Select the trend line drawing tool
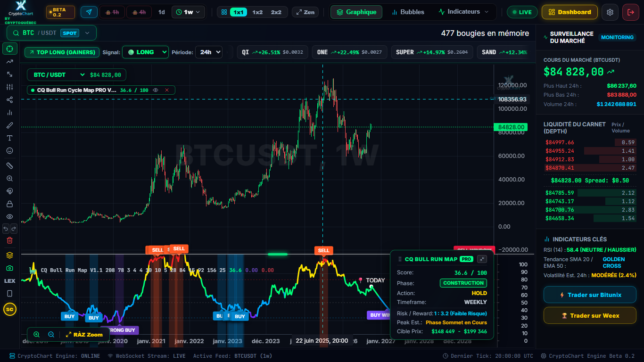 pos(9,61)
